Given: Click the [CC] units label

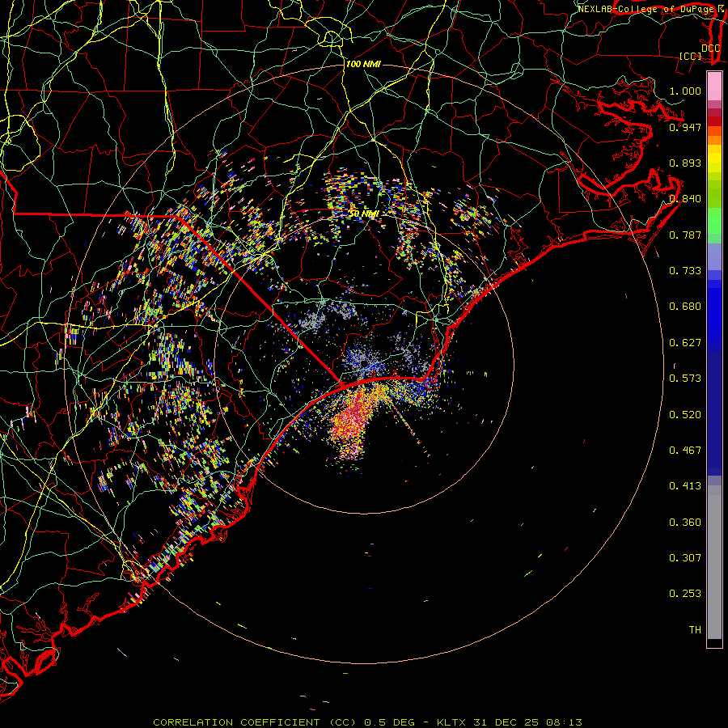Looking at the screenshot, I should point(691,56).
